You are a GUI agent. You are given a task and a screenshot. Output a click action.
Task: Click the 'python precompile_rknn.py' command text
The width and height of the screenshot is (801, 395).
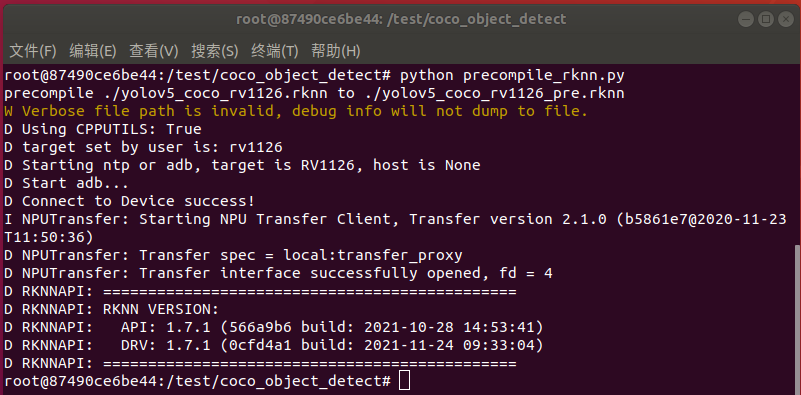[512, 76]
